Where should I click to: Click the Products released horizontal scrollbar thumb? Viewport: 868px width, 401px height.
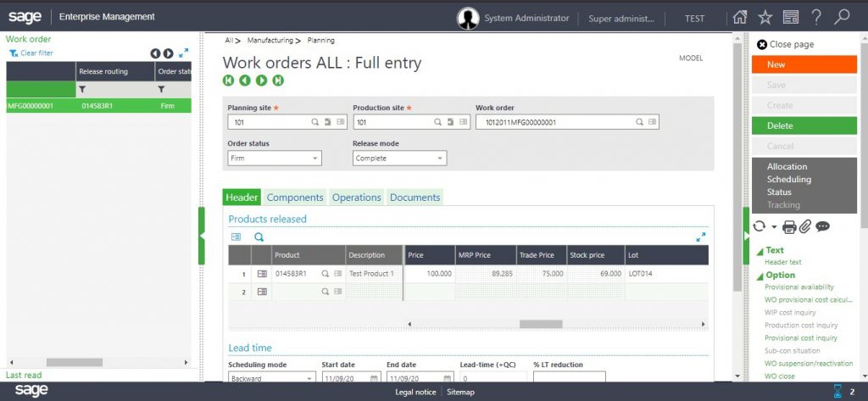click(x=540, y=324)
